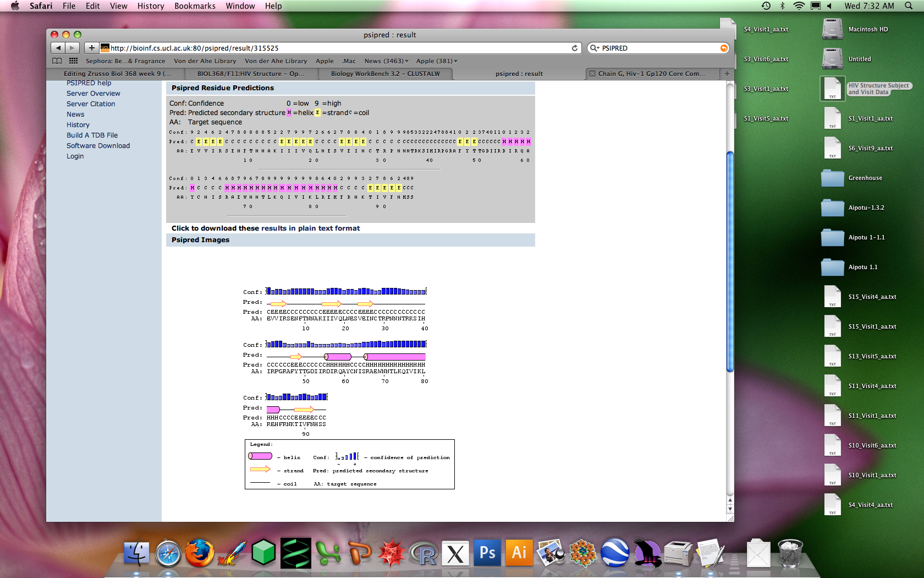Open Firefox from the Dock

click(x=199, y=553)
